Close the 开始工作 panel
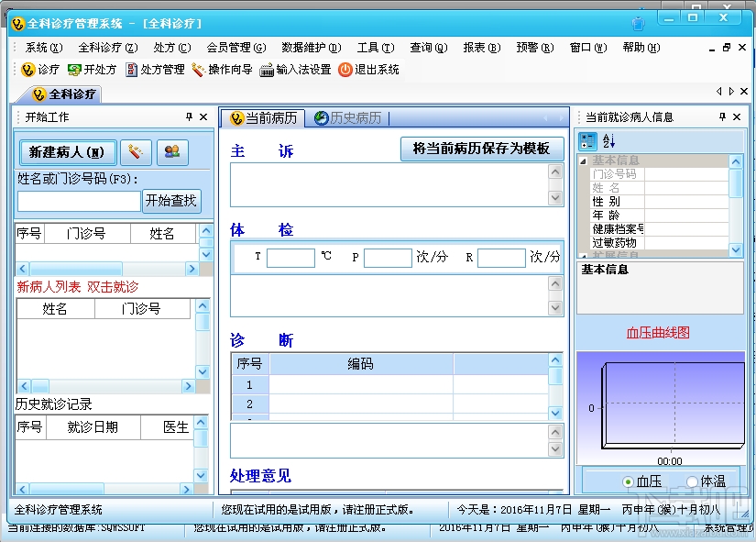756x542 pixels. [x=203, y=116]
